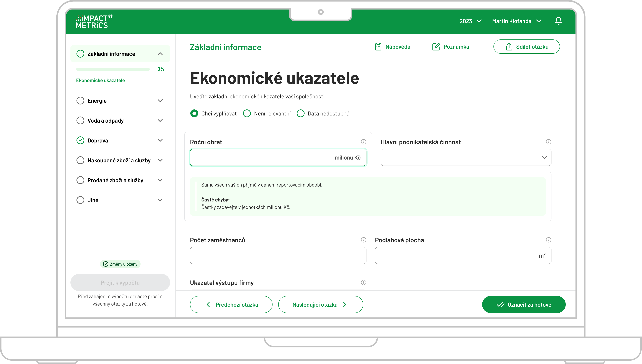This screenshot has width=642, height=364.
Task: Click the Poznámka pencil icon
Action: (436, 47)
